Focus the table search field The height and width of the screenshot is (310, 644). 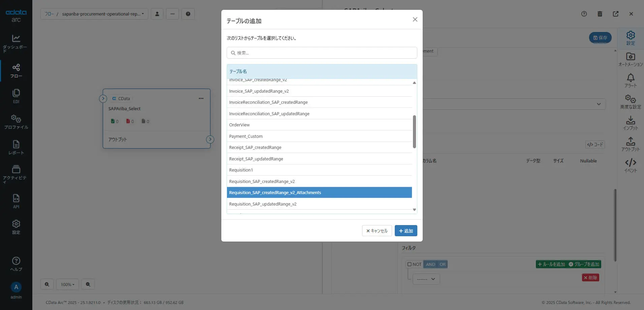pyautogui.click(x=322, y=53)
